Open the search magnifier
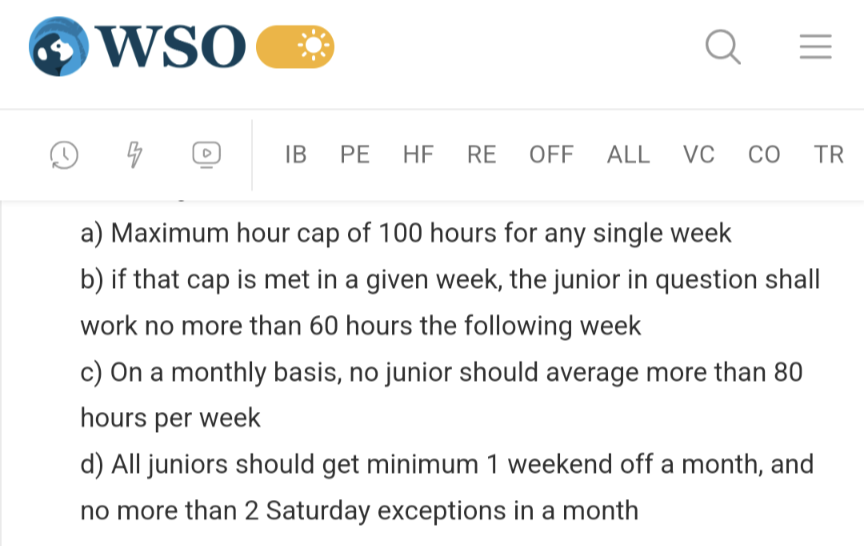Viewport: 864px width, 546px height. click(722, 46)
